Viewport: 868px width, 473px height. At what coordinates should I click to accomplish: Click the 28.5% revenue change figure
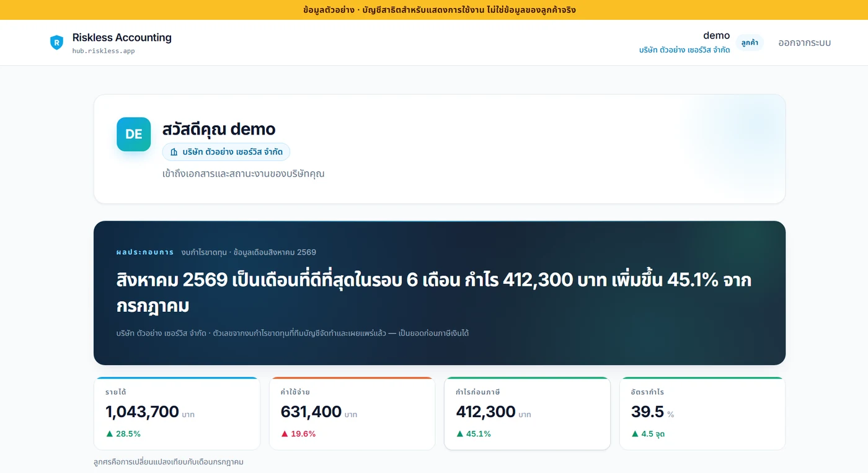click(128, 434)
